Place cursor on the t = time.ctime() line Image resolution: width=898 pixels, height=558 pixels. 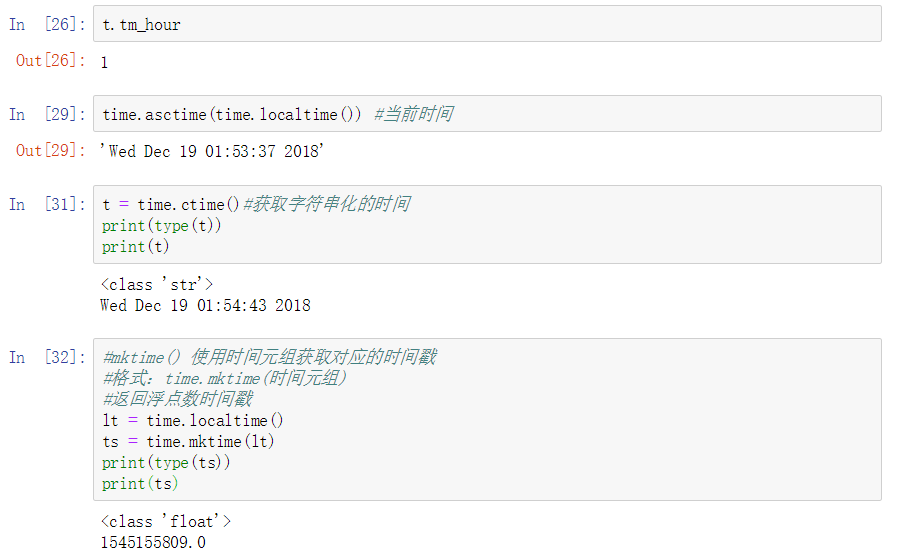tap(171, 204)
